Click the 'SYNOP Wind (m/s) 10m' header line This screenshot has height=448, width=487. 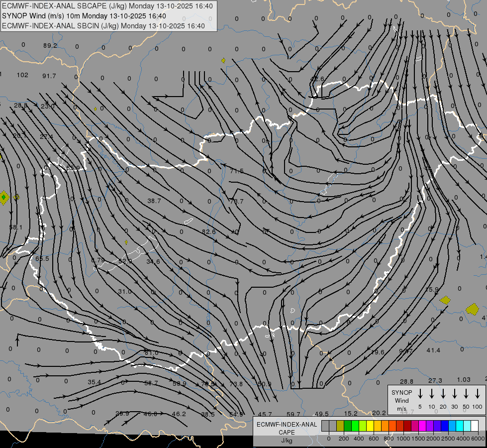[x=84, y=16]
